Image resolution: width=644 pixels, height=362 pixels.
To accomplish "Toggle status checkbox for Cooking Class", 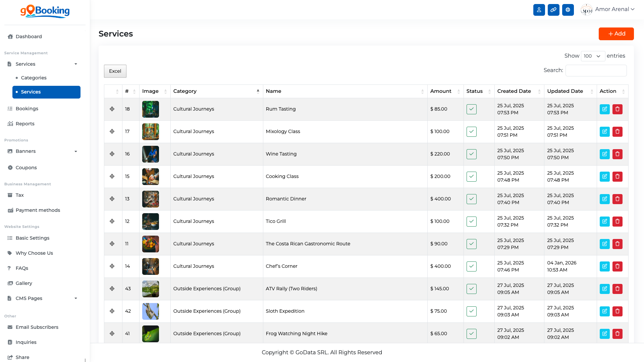I will pyautogui.click(x=471, y=177).
